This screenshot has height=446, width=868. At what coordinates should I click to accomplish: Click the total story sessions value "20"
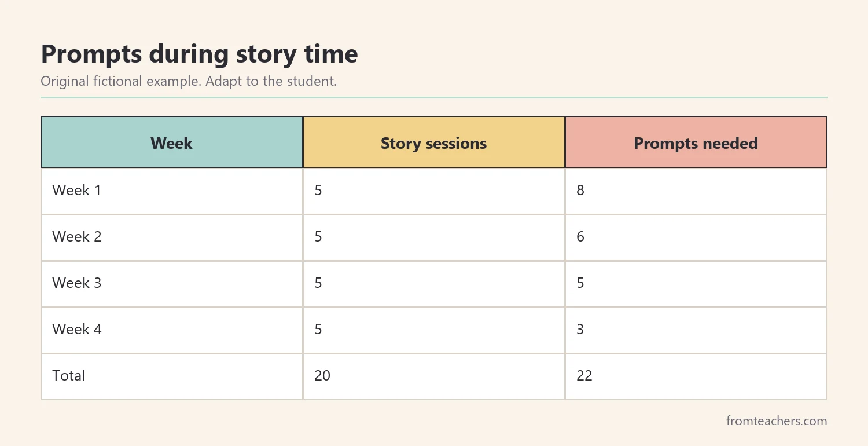(x=322, y=376)
